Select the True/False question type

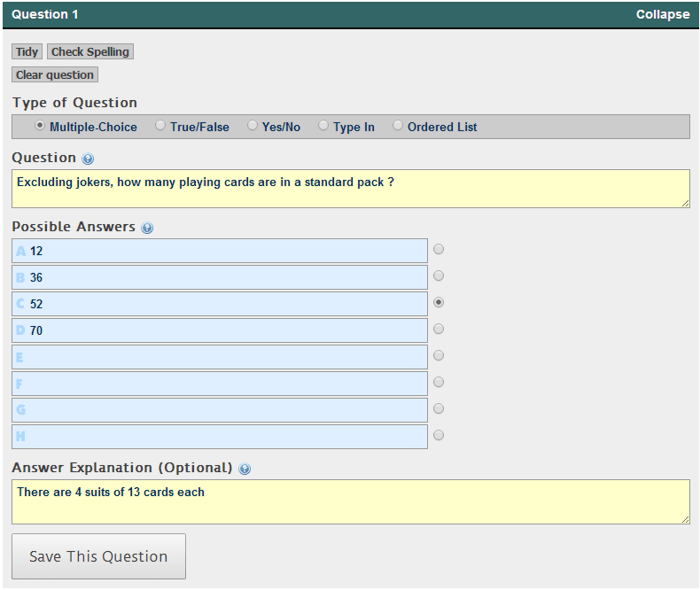click(x=159, y=126)
